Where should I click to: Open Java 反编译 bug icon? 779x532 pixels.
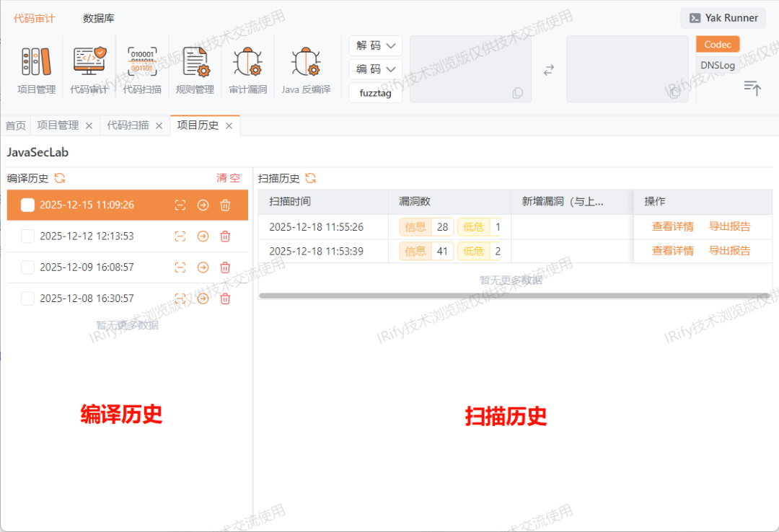click(306, 61)
